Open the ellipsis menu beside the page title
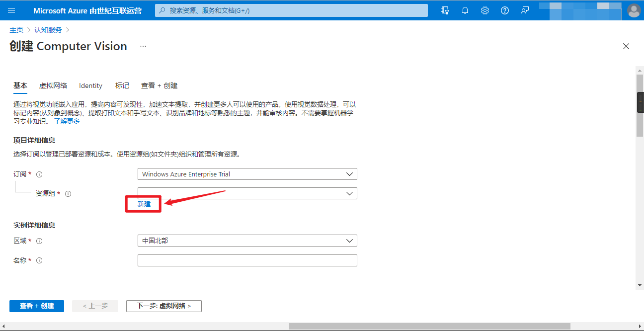 (x=143, y=46)
